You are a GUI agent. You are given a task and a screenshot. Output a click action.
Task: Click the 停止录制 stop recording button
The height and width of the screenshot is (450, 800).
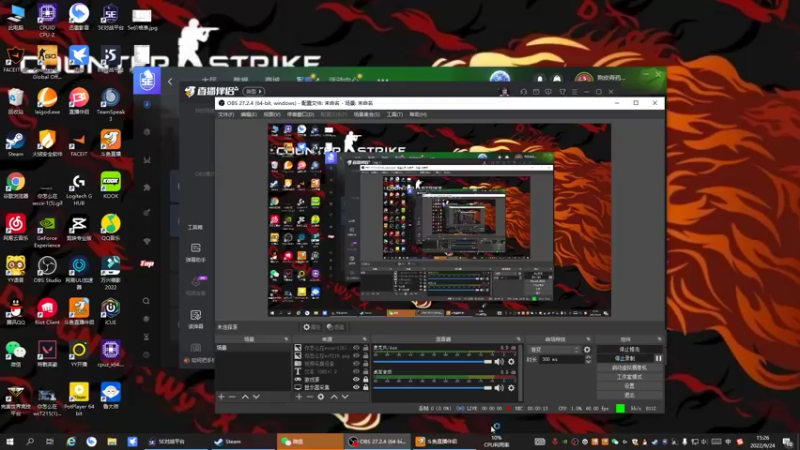625,359
